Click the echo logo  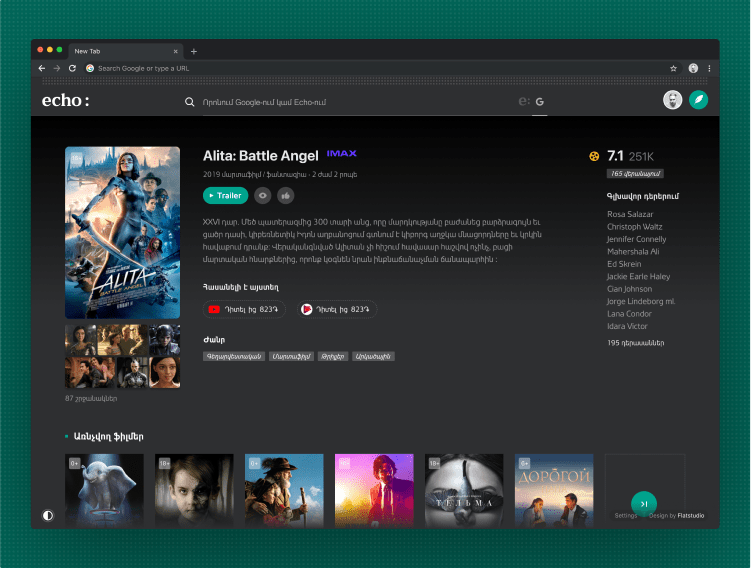65,100
